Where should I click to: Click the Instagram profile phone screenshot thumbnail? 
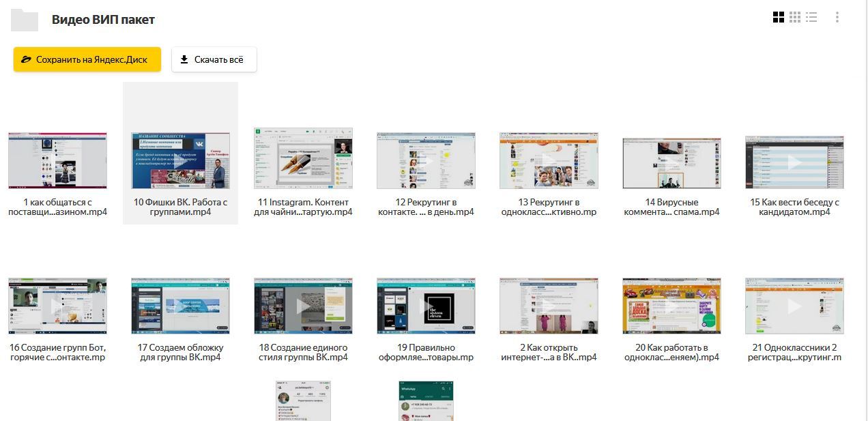point(303,401)
